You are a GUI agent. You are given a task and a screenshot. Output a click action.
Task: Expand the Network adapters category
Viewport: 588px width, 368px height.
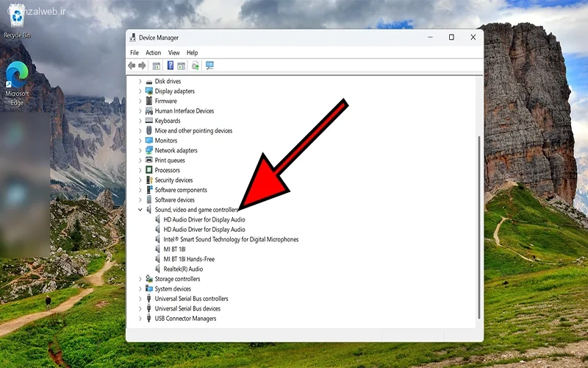point(140,150)
